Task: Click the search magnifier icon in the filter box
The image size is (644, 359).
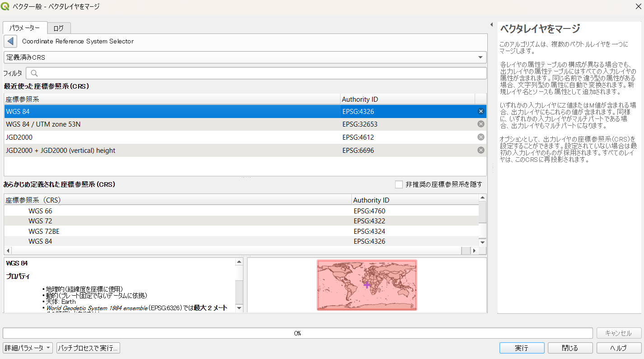Action: (34, 73)
